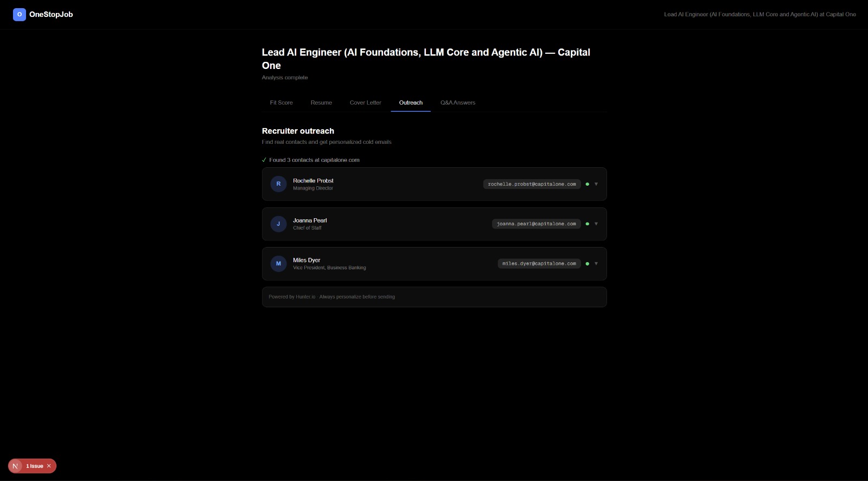Click the Vice President, Business Banking text
This screenshot has width=868, height=481.
pos(329,268)
